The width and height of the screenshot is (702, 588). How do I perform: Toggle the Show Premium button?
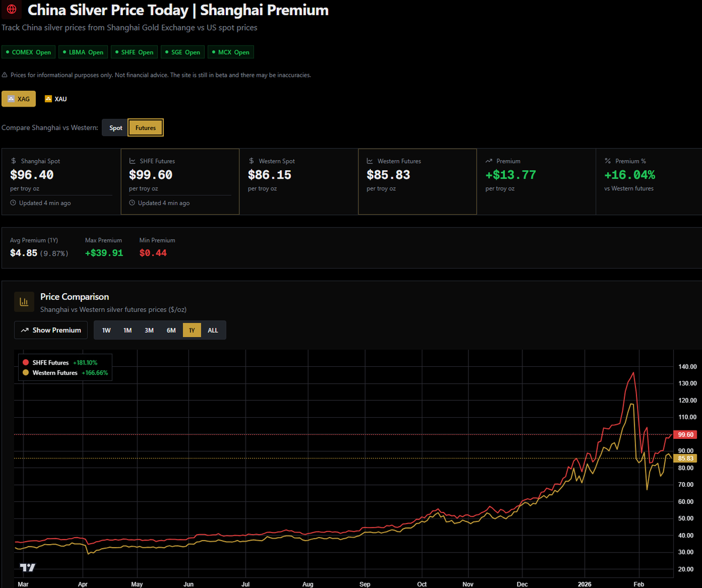[x=51, y=330]
